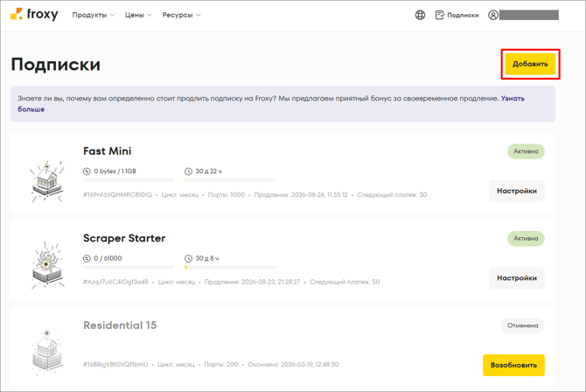Viewport: 586px width, 392px height.
Task: Click the Froxy logo
Action: point(34,15)
